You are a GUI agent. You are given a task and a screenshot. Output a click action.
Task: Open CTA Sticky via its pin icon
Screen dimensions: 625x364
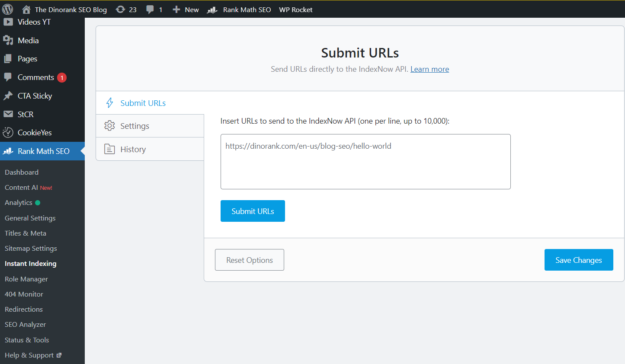point(9,96)
